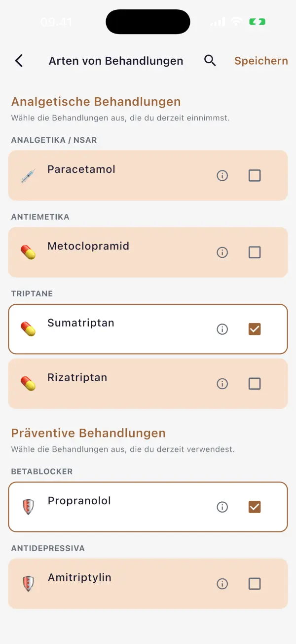The width and height of the screenshot is (296, 644).
Task: Show info for Metoclopramid
Action: (222, 252)
